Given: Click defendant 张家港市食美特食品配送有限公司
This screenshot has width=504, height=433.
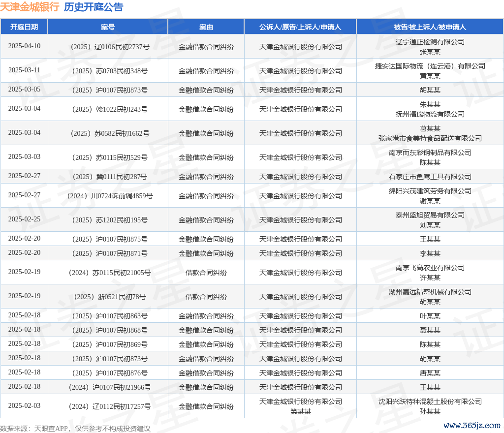Looking at the screenshot, I should click(430, 138).
